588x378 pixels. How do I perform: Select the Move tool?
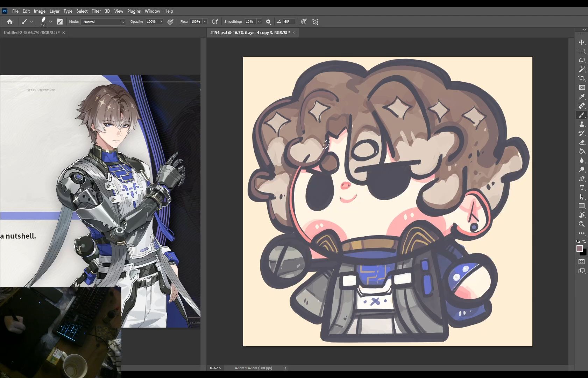point(582,42)
